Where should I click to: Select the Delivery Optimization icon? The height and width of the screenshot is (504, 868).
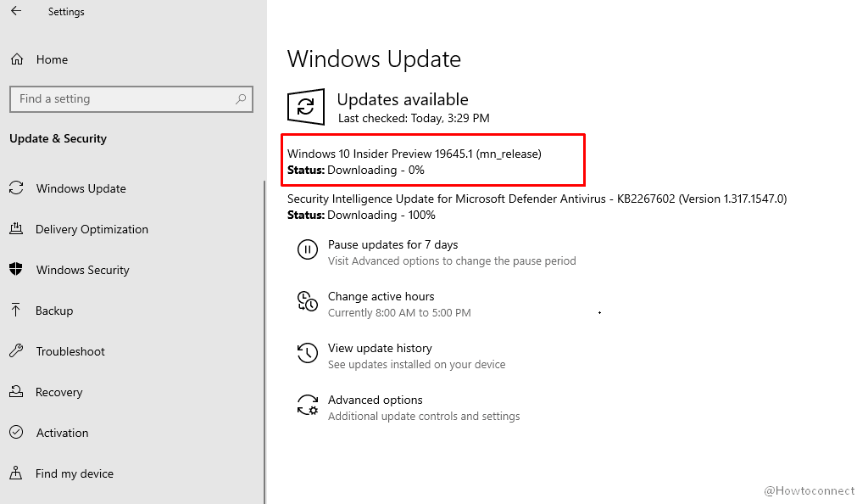(17, 229)
